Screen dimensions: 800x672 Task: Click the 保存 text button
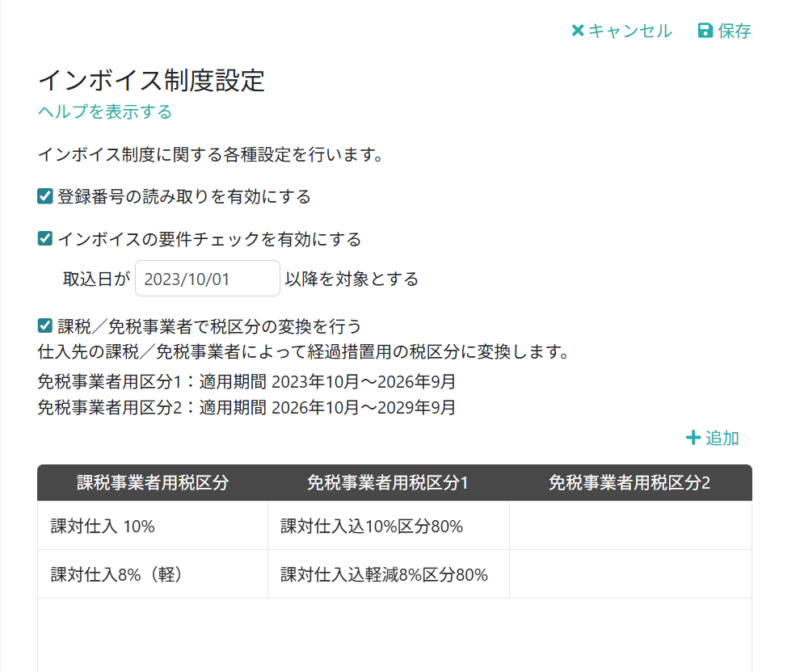point(735,31)
